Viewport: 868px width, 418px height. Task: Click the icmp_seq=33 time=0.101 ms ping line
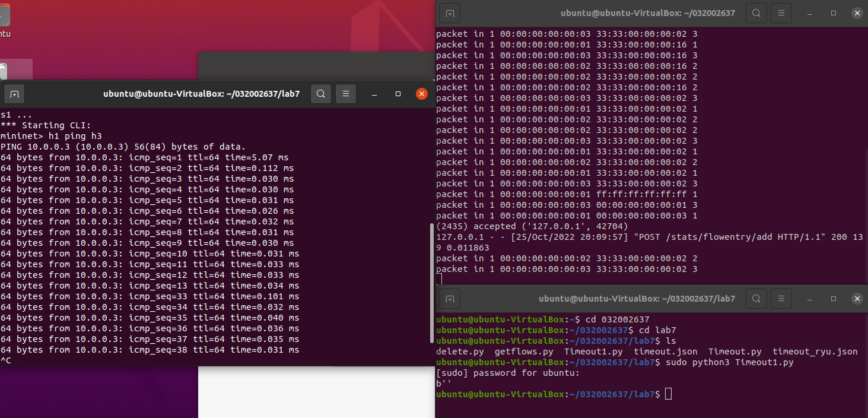coord(150,296)
